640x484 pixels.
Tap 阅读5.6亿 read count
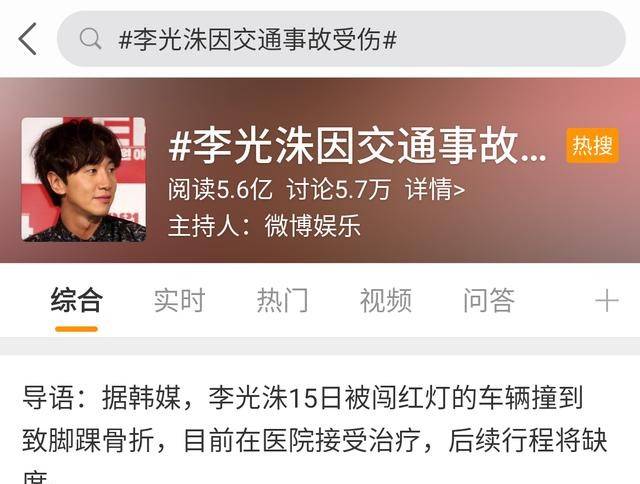[220, 189]
